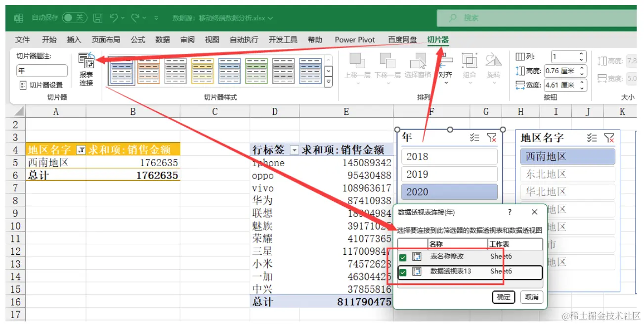
Task: Open the 行标签 filter dropdown
Action: tap(294, 150)
